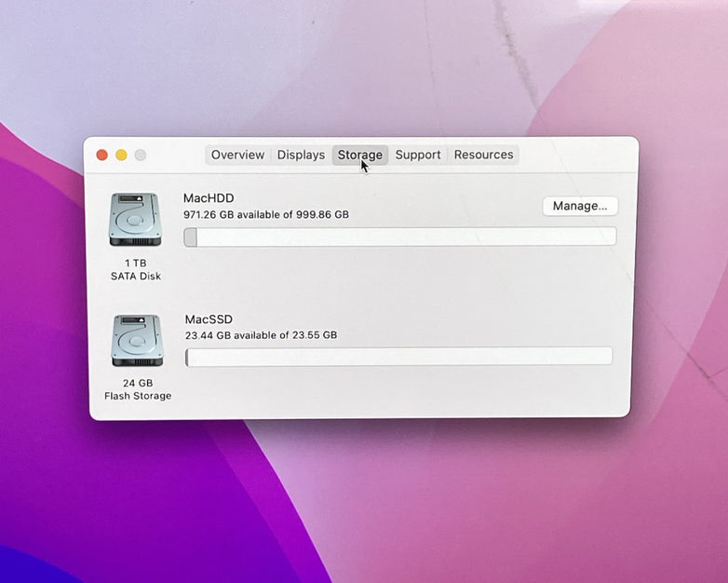Viewport: 728px width, 583px height.
Task: Click the MacHDD volume name
Action: tap(209, 198)
